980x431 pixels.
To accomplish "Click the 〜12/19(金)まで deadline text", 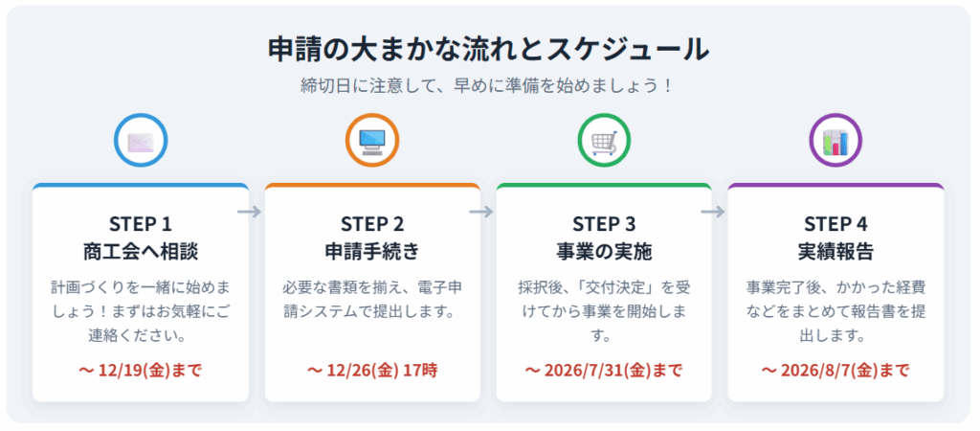I will (141, 370).
